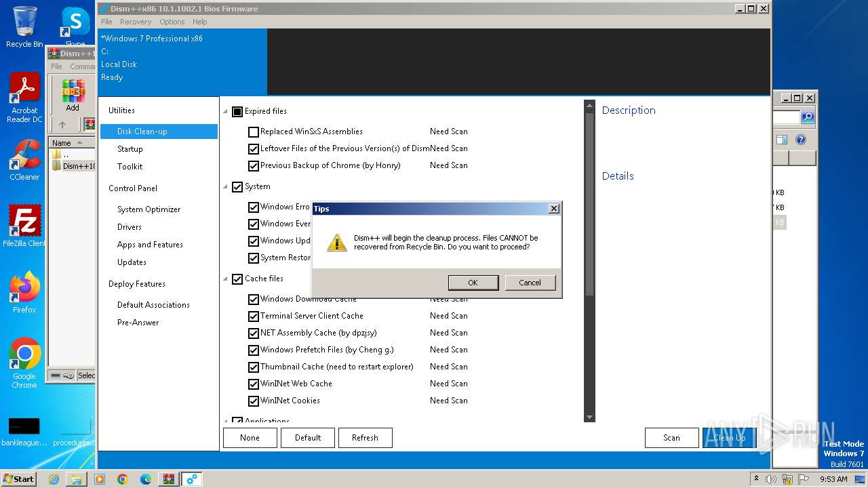Image resolution: width=868 pixels, height=488 pixels.
Task: Switch to WinRAR taskbar button
Action: click(x=169, y=479)
